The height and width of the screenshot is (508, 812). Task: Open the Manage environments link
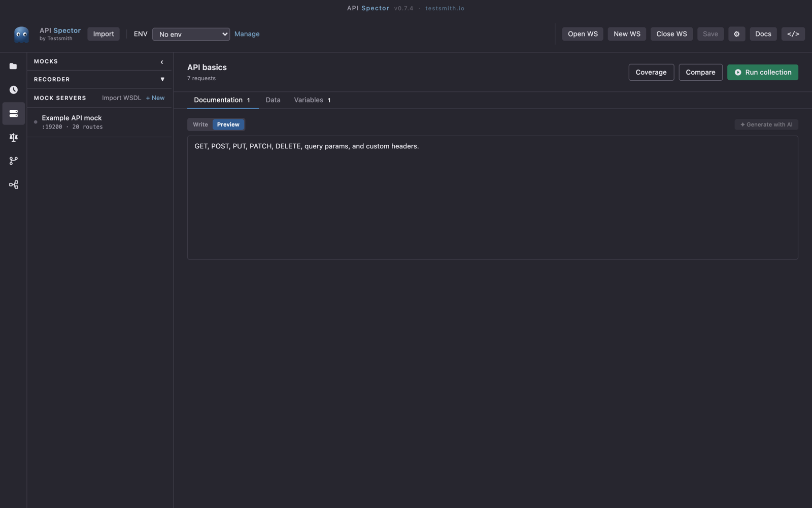click(x=247, y=34)
